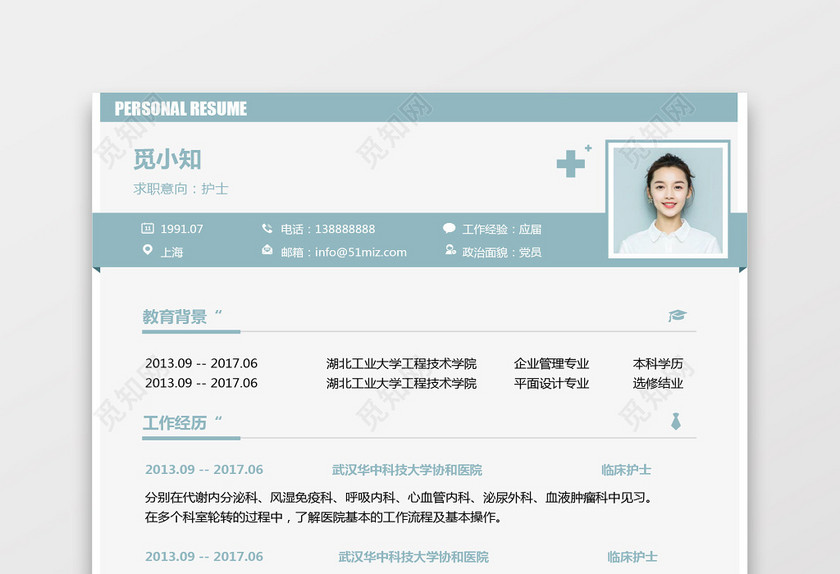Click the 武汉华中科技大学协和医院 in the bottom work entry
This screenshot has height=574, width=840.
(x=414, y=557)
